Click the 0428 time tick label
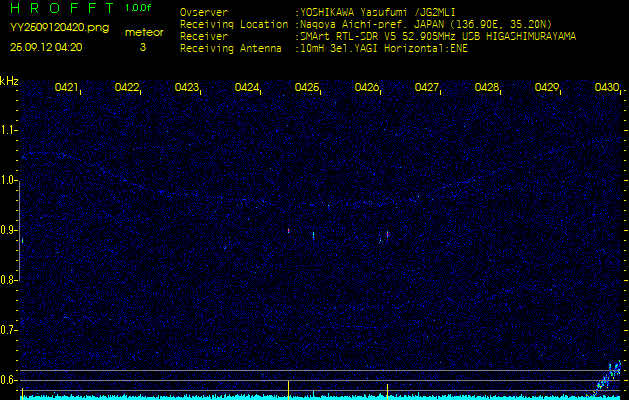The width and height of the screenshot is (629, 400). [x=487, y=88]
